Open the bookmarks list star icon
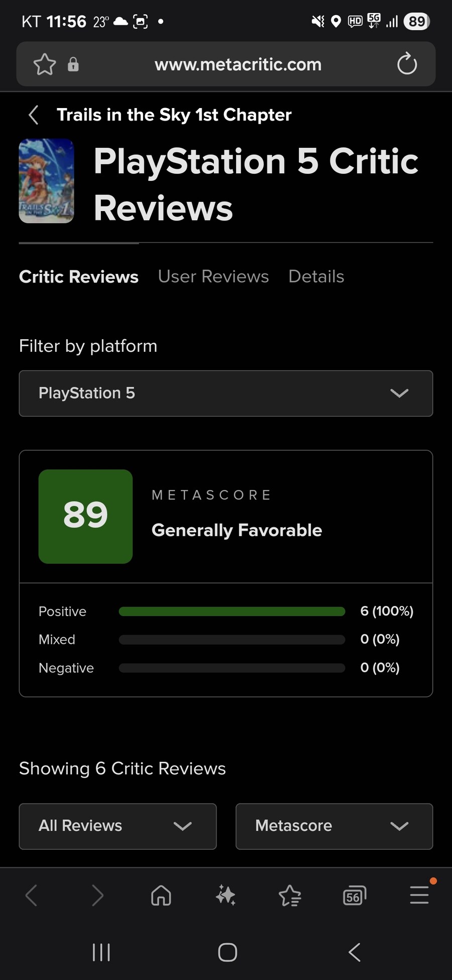The height and width of the screenshot is (980, 452). point(290,895)
